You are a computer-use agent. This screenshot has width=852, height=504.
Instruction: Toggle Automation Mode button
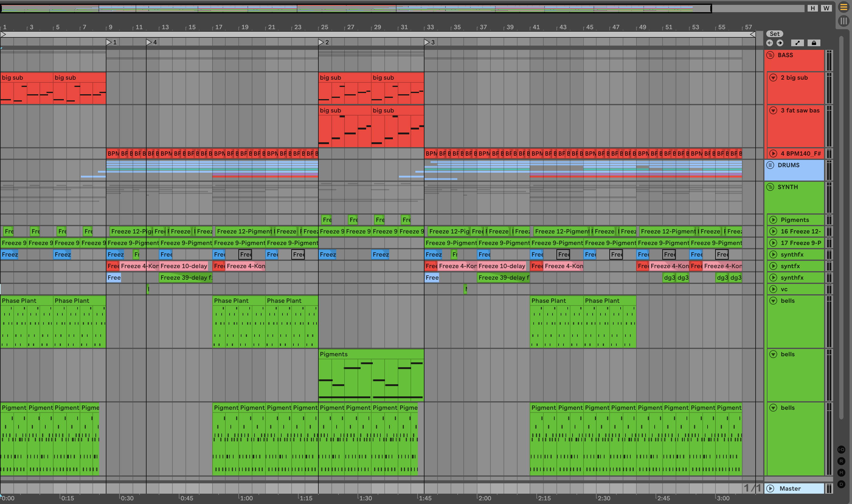click(x=797, y=43)
